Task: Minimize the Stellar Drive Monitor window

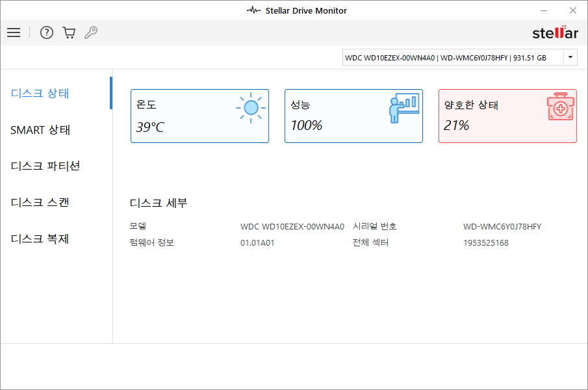Action: click(x=543, y=10)
